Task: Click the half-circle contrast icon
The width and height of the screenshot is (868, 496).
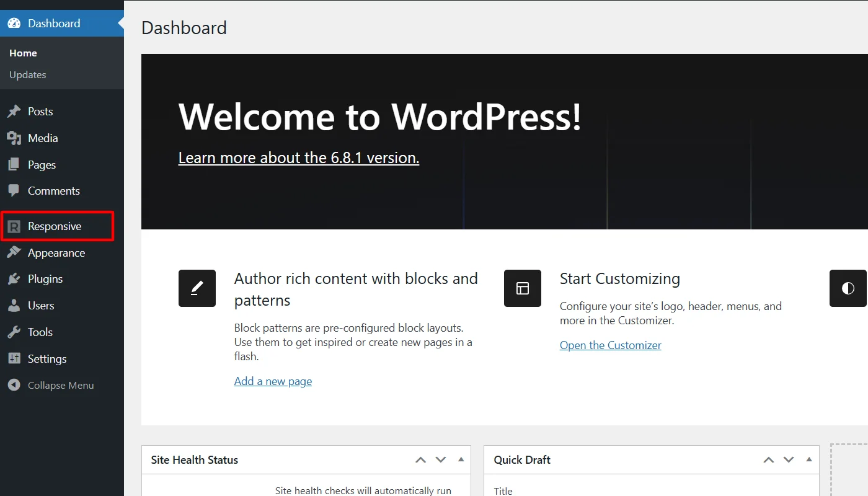Action: click(x=848, y=288)
